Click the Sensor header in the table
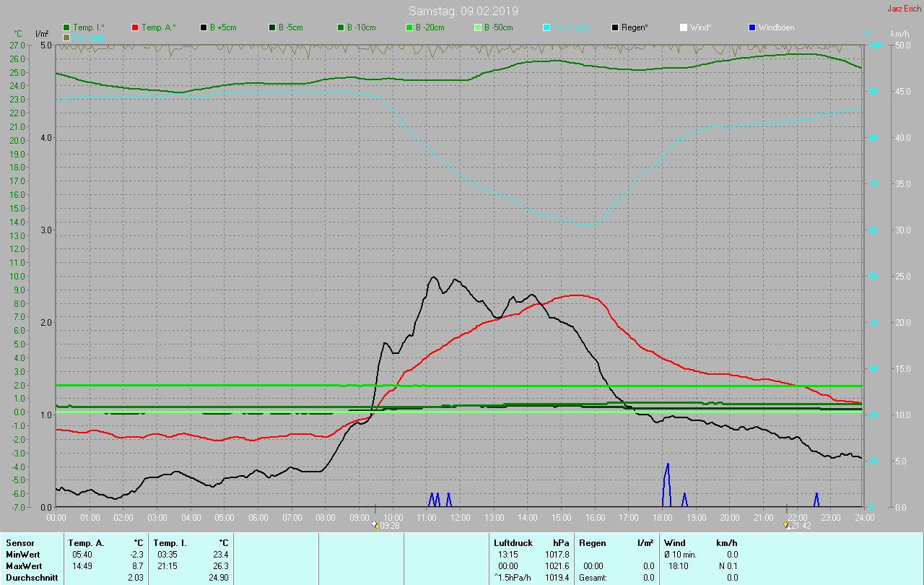The width and height of the screenshot is (924, 585). tap(19, 543)
